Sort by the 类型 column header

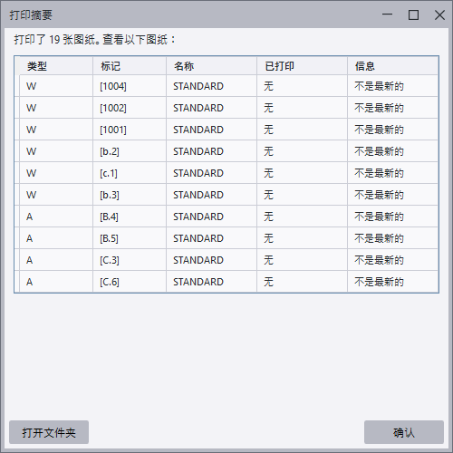56,66
